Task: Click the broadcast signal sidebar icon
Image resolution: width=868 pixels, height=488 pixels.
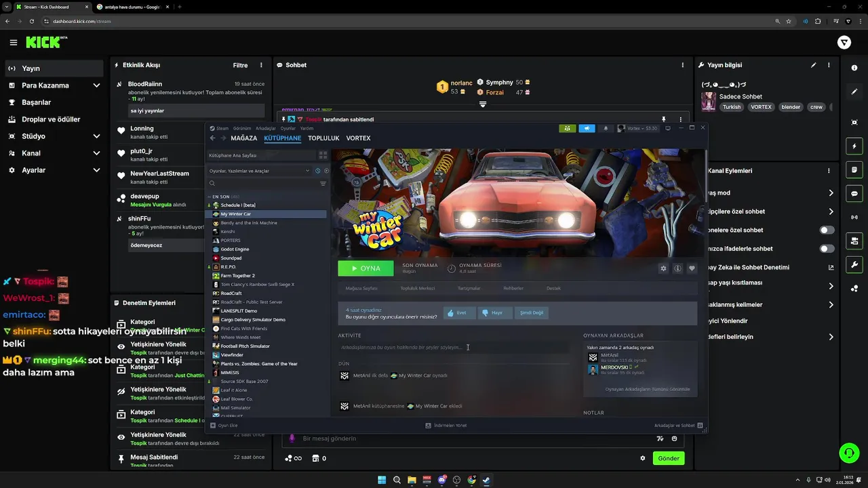Action: pyautogui.click(x=854, y=217)
